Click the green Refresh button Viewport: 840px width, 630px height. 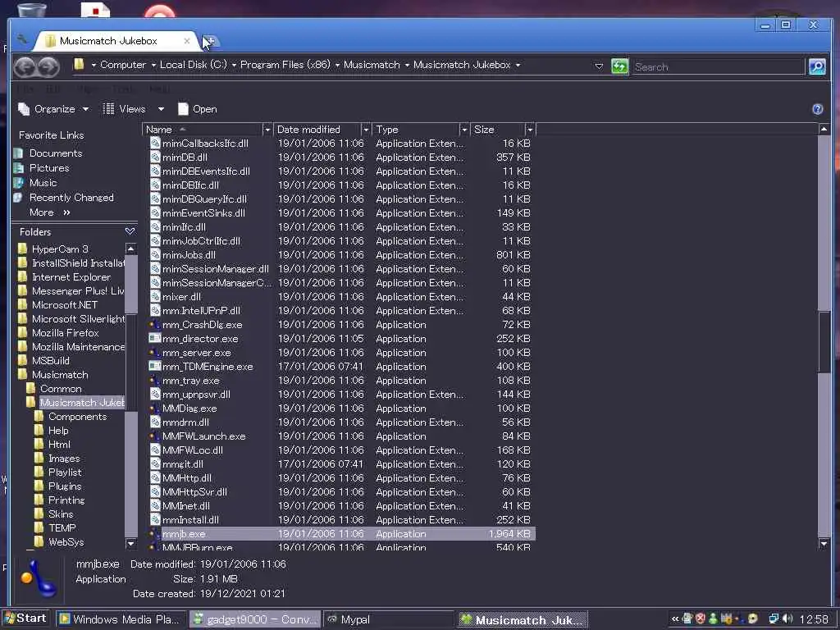coord(619,66)
